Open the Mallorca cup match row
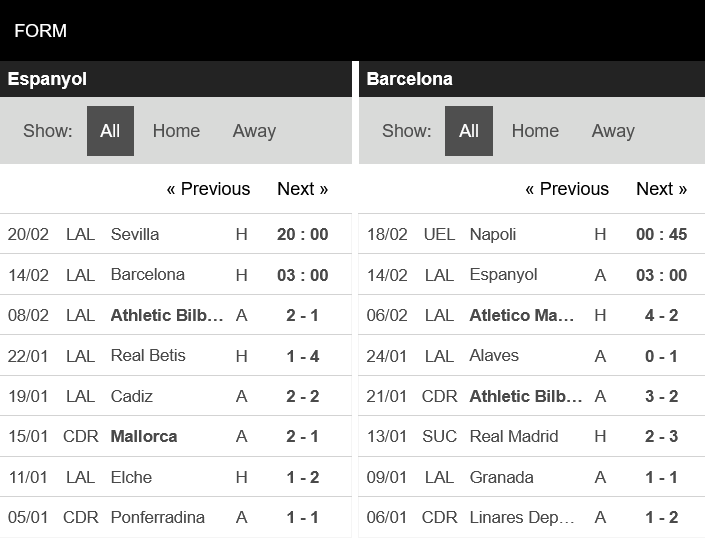 (x=144, y=436)
